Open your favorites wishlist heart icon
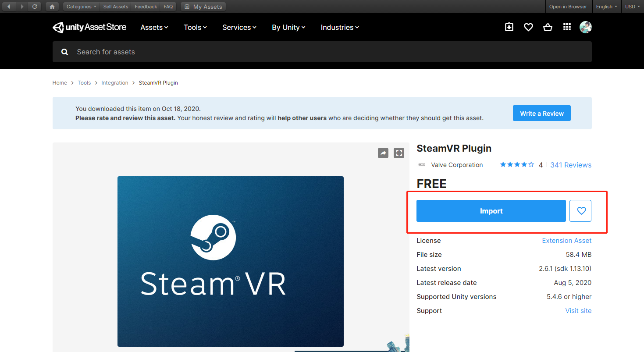Image resolution: width=644 pixels, height=352 pixels. (x=528, y=27)
